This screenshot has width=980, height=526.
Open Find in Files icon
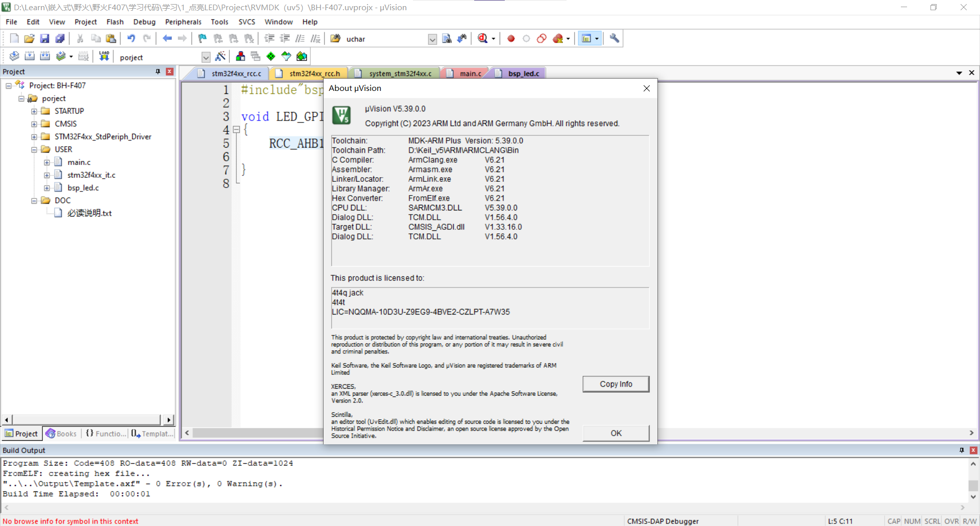335,38
